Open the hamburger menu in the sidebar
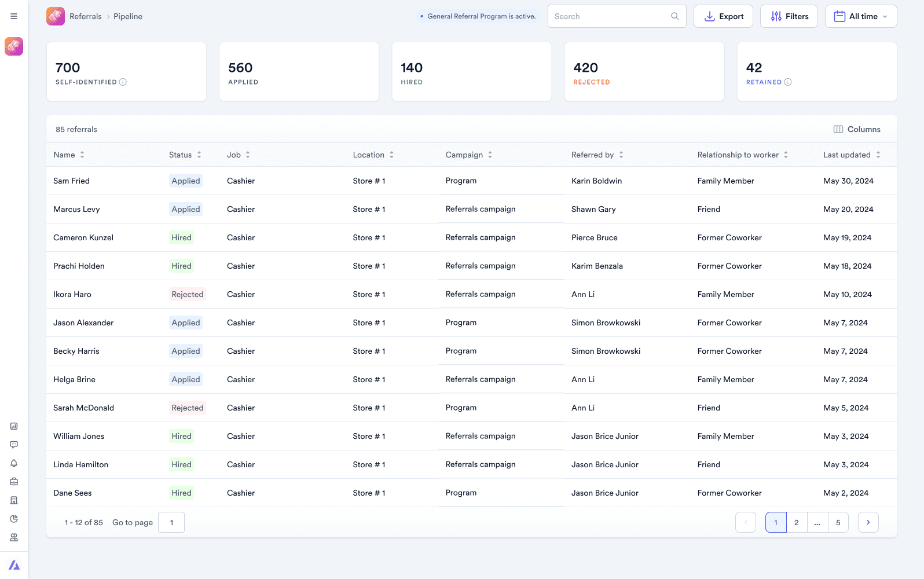The width and height of the screenshot is (924, 579). pos(14,16)
